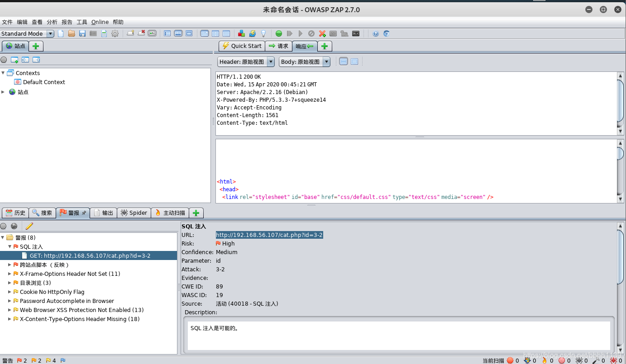This screenshot has width=626, height=364.
Task: Switch to the 请求 tab
Action: coord(278,46)
